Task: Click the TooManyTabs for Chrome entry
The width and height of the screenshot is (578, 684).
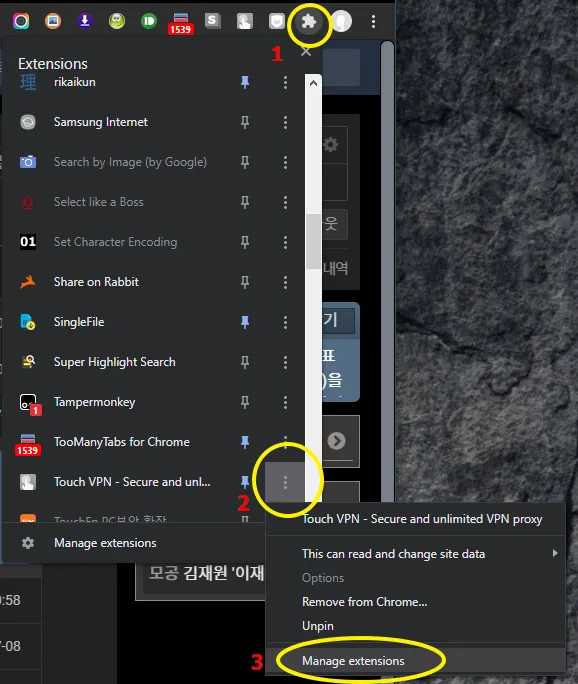Action: coord(122,442)
